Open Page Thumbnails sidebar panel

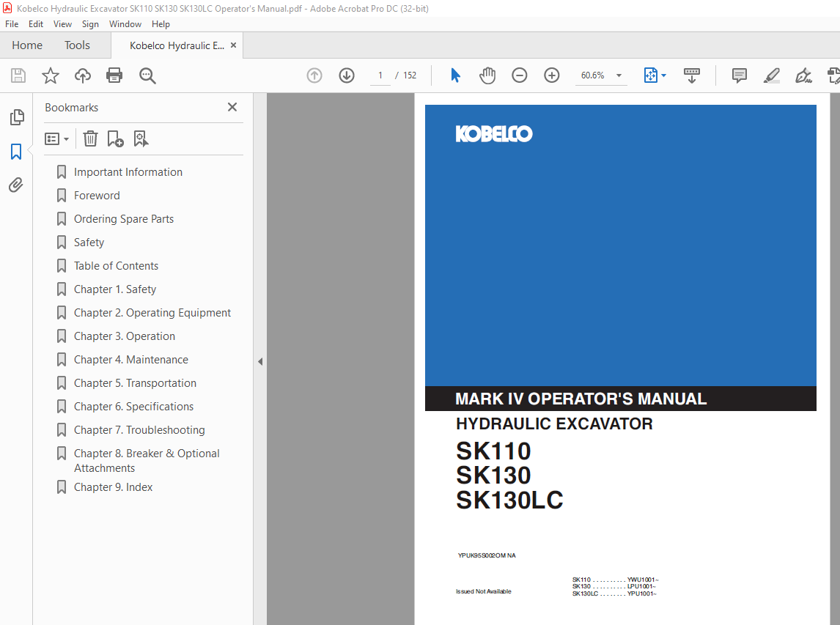coord(17,117)
